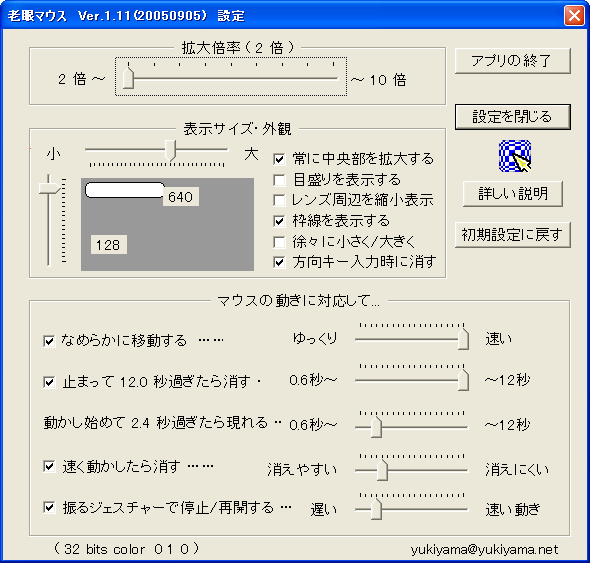Uncheck 方向キー入力時に消す checkbox

[x=279, y=262]
